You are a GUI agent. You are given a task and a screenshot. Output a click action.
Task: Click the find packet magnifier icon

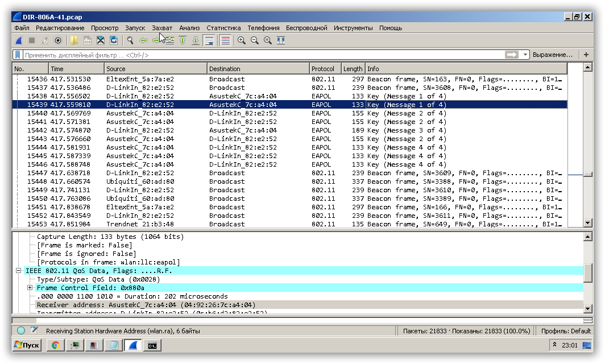coord(130,40)
